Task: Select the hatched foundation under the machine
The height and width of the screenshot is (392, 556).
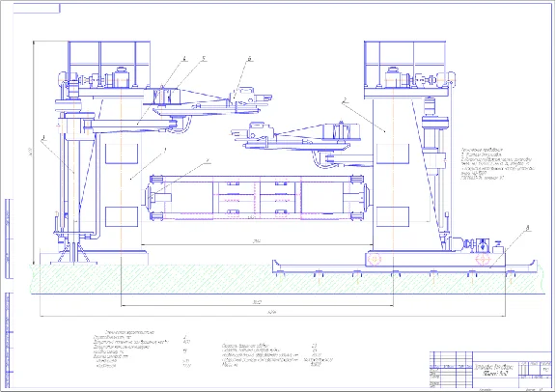Action: 288,279
